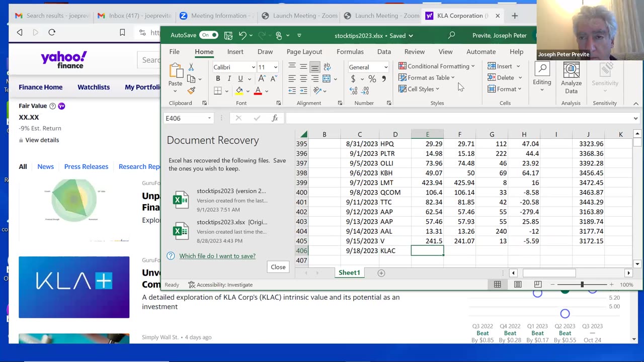644x362 pixels.
Task: Toggle Underline formatting
Action: 240,79
